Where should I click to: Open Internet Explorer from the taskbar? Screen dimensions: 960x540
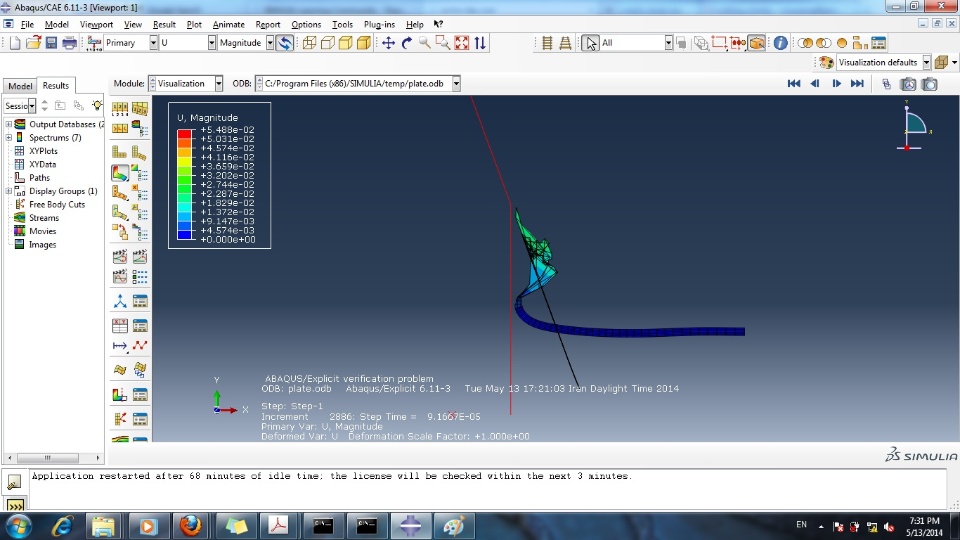pos(62,525)
